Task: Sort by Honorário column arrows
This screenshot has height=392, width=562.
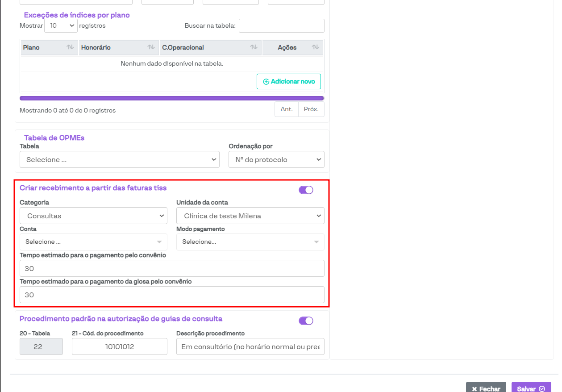Action: click(x=151, y=47)
